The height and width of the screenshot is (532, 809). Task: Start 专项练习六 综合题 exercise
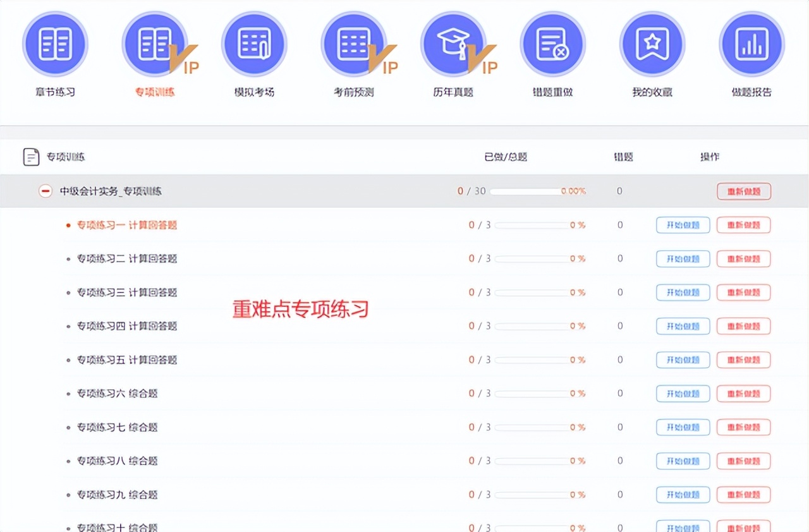pyautogui.click(x=683, y=393)
